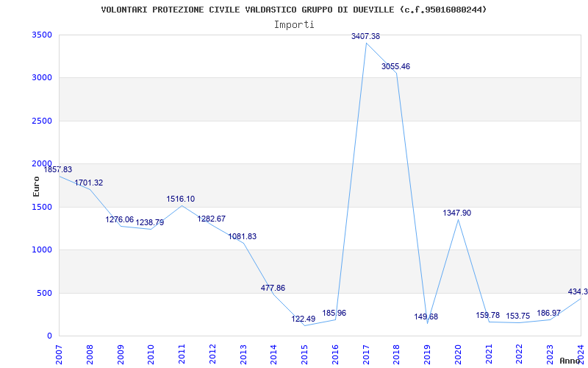The height and width of the screenshot is (368, 588).
Task: Click the 2007 year label
Action: pyautogui.click(x=59, y=354)
